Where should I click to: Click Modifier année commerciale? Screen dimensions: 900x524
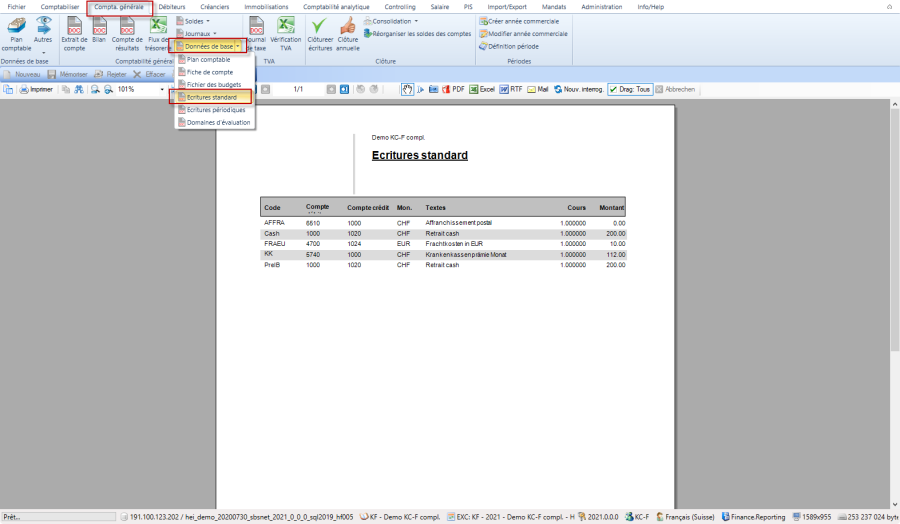[523, 34]
